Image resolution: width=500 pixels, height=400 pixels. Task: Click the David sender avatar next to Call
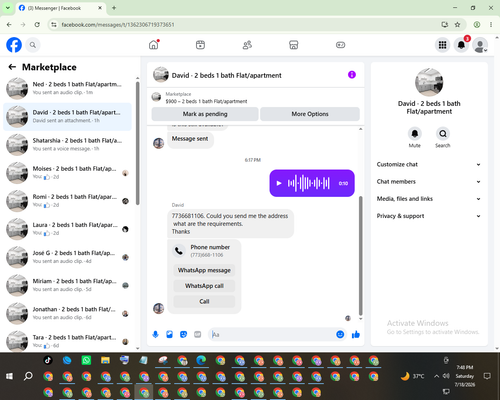coord(159,308)
